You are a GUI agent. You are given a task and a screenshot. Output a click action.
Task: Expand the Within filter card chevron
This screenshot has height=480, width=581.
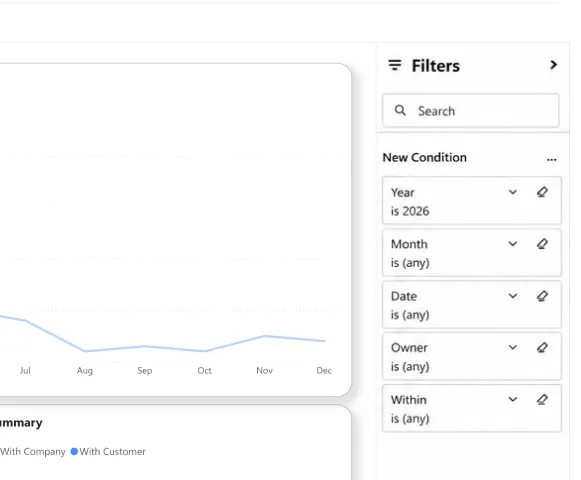coord(513,399)
